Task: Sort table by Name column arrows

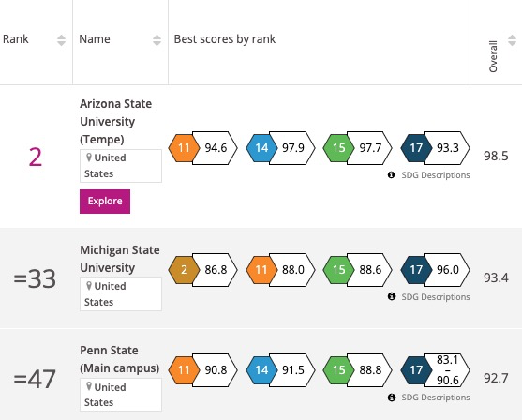Action: pos(157,40)
